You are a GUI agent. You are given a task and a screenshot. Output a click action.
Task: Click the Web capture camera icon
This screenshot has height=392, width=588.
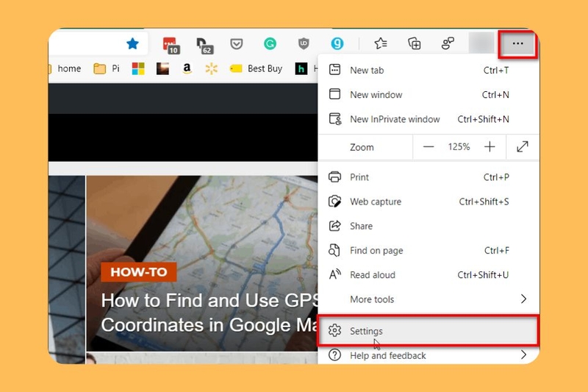coord(334,202)
